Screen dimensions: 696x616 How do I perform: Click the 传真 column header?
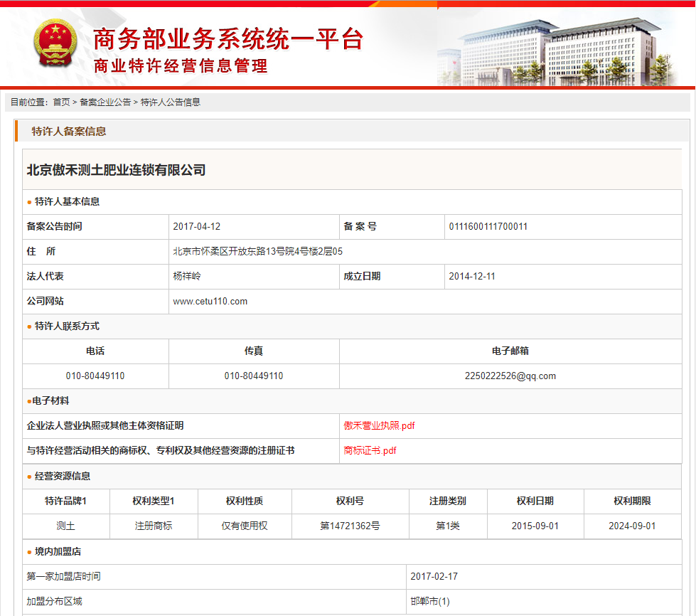pos(254,351)
